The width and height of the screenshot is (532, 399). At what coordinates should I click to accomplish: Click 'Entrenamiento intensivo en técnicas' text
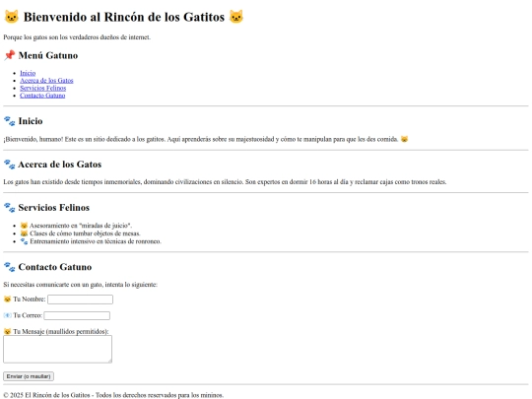point(96,241)
